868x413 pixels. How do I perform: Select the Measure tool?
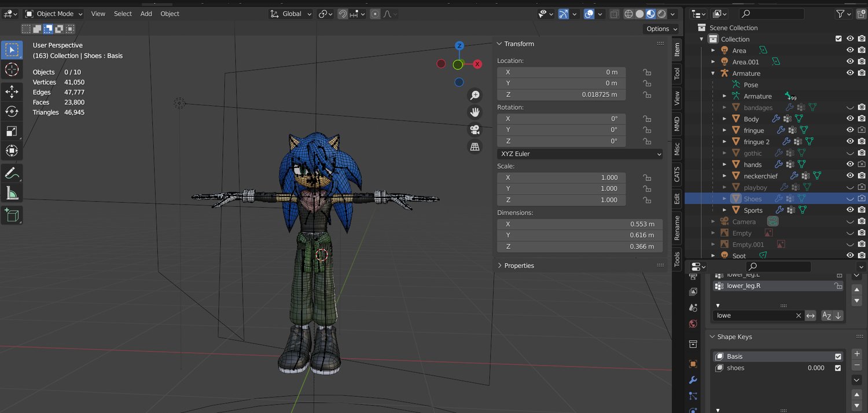[x=12, y=193]
